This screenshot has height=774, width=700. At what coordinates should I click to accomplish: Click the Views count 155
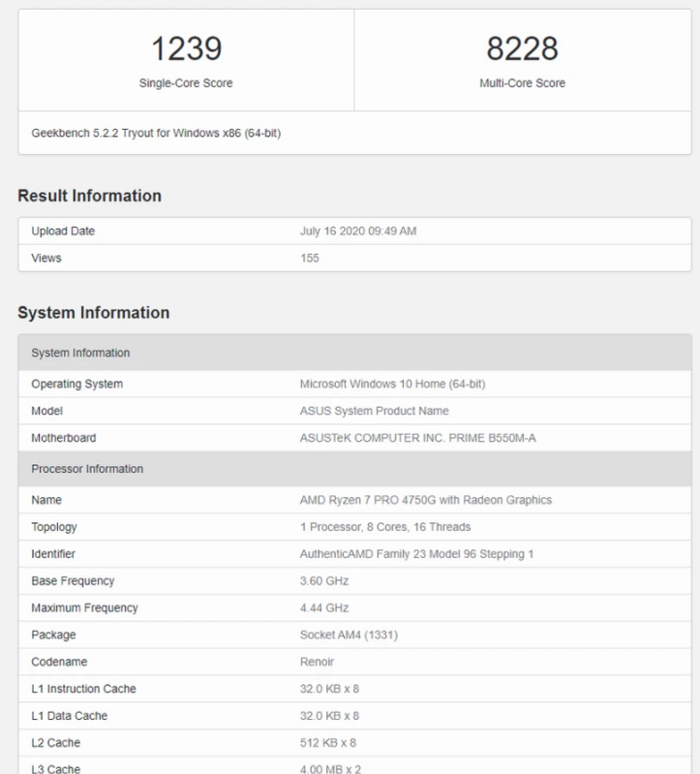pyautogui.click(x=310, y=259)
